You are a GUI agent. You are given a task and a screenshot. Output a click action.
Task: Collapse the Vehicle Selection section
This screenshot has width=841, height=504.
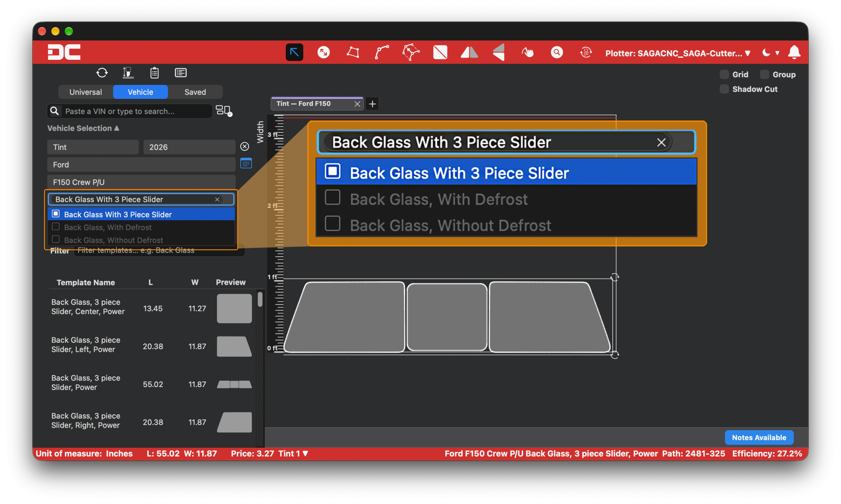[83, 128]
